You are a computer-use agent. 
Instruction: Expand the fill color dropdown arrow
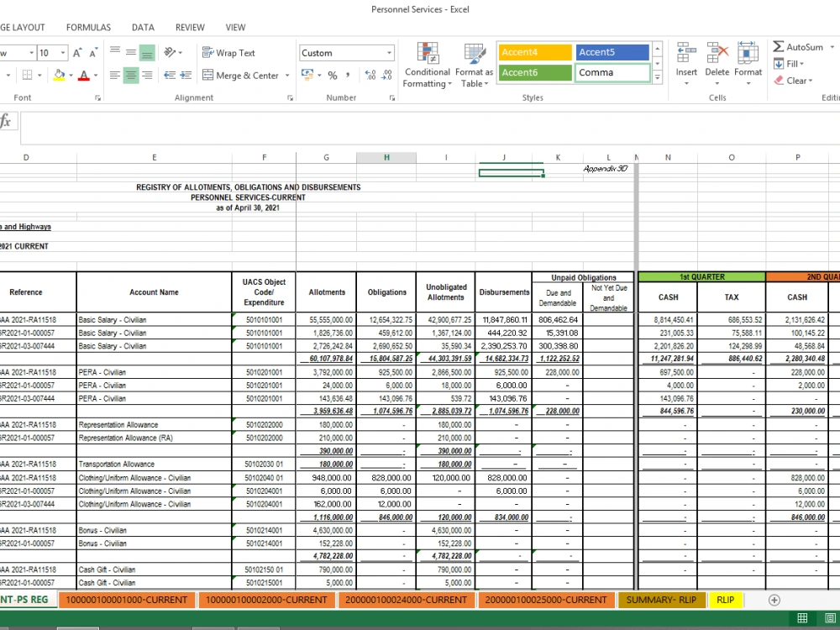71,75
